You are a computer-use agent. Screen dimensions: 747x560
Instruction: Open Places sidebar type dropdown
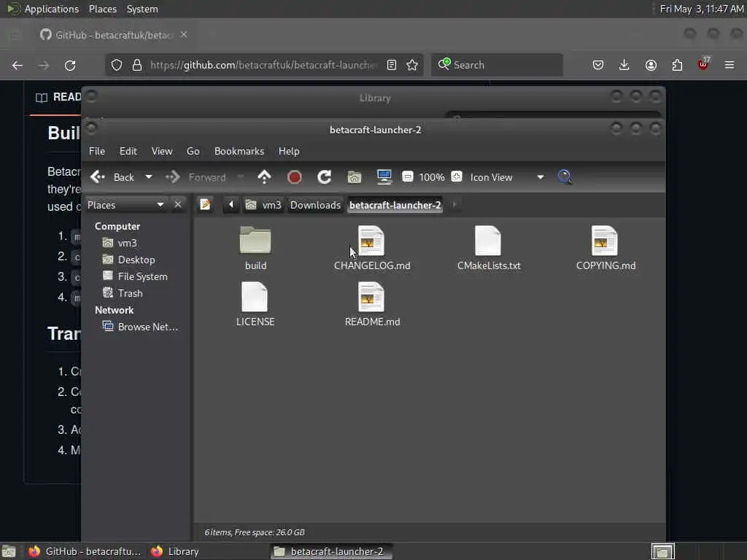click(125, 205)
